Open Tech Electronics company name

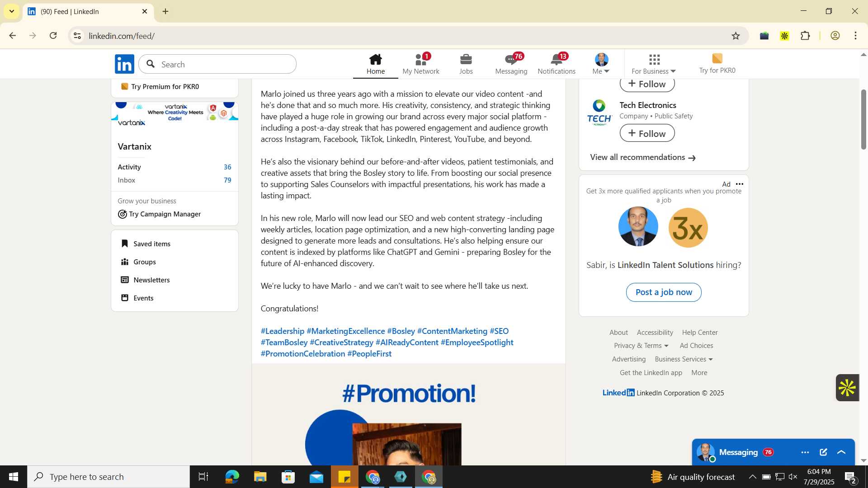coord(648,105)
